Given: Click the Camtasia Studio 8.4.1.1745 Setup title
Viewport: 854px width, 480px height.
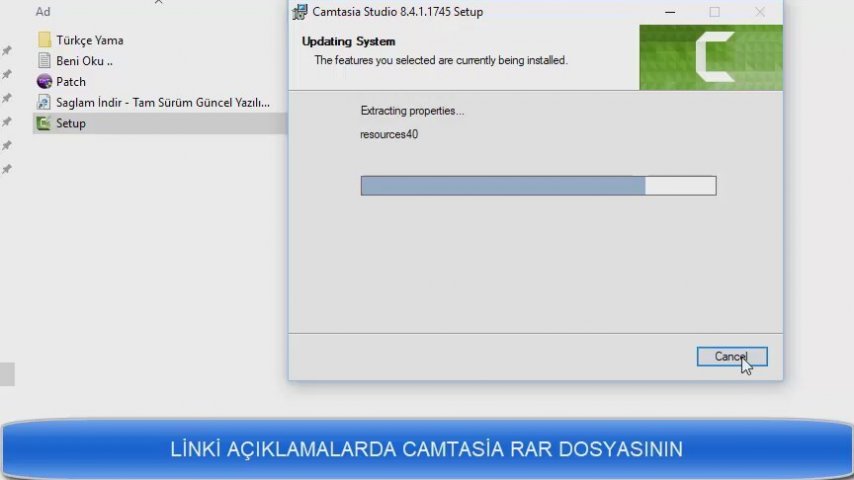Looking at the screenshot, I should coord(398,12).
